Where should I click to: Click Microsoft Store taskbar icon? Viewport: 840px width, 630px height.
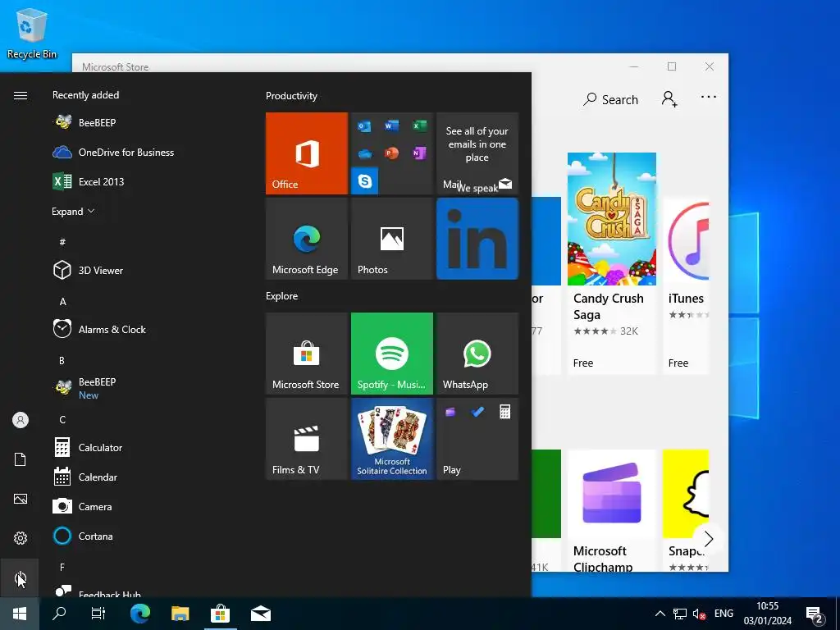click(x=220, y=614)
